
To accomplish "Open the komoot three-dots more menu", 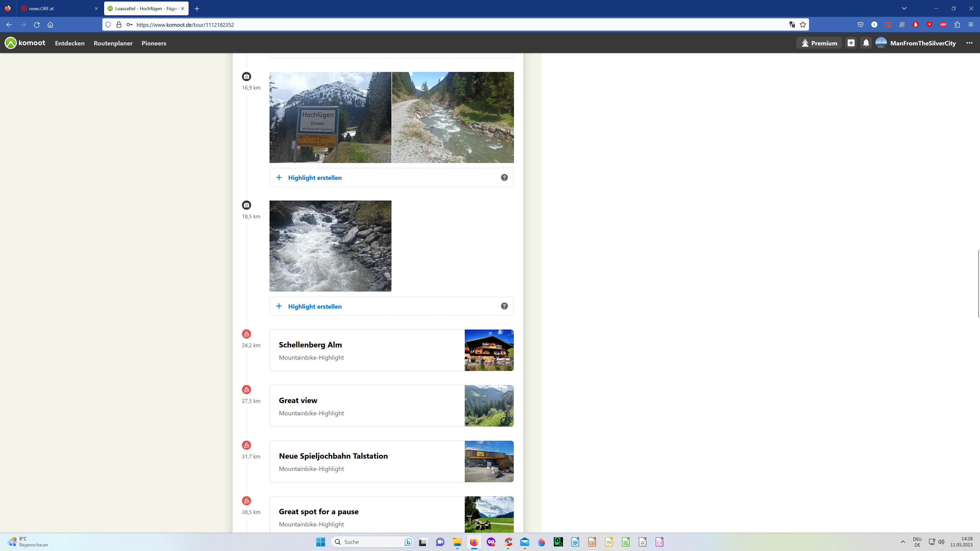I will [969, 43].
